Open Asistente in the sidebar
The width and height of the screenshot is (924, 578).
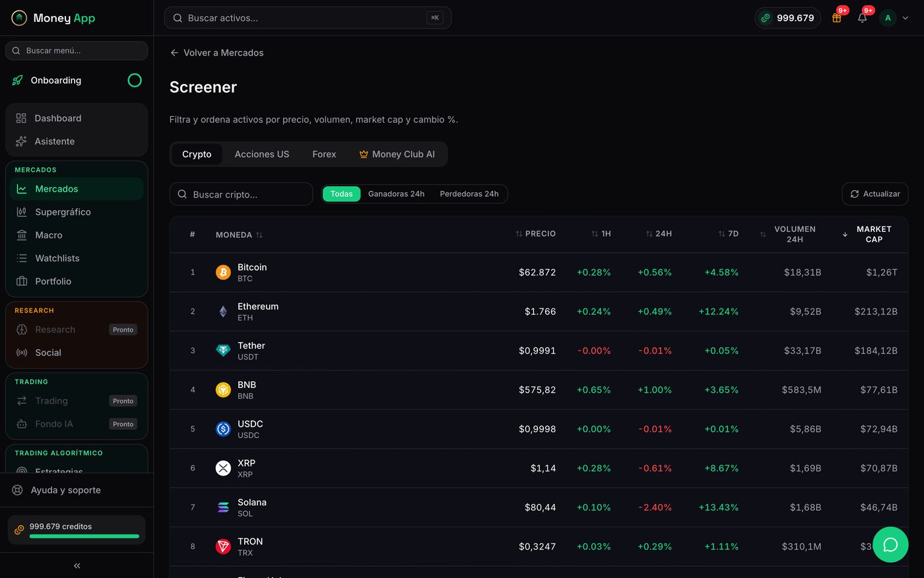[77, 141]
